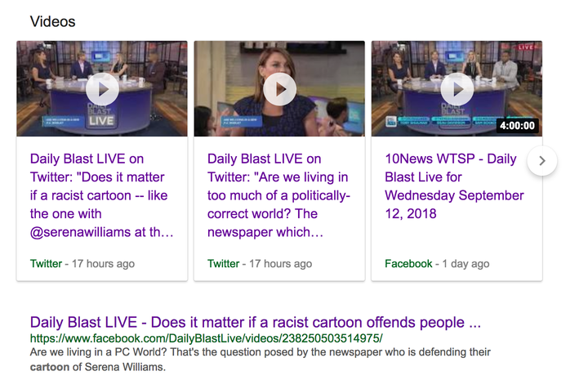Play the 'Are we living in too much' video

(x=279, y=89)
